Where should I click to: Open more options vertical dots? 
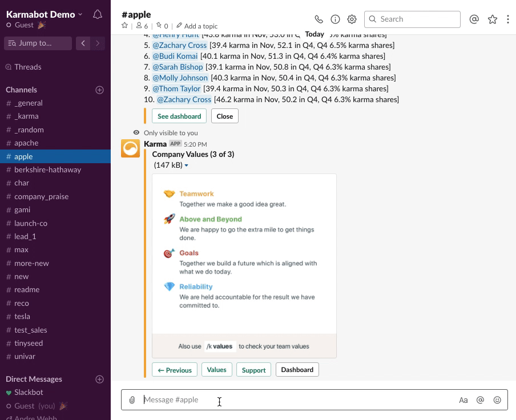(508, 19)
